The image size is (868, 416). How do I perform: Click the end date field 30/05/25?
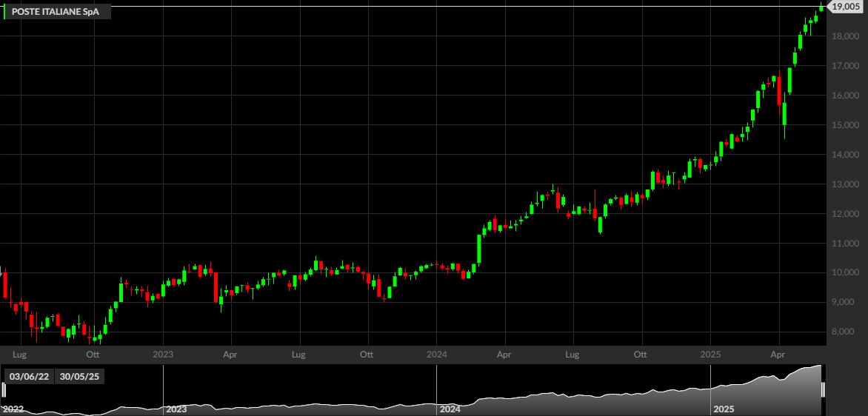point(80,377)
